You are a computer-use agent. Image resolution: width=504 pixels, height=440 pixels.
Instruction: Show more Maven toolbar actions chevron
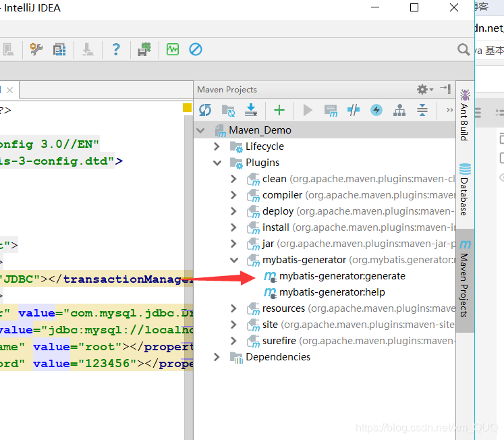(449, 110)
